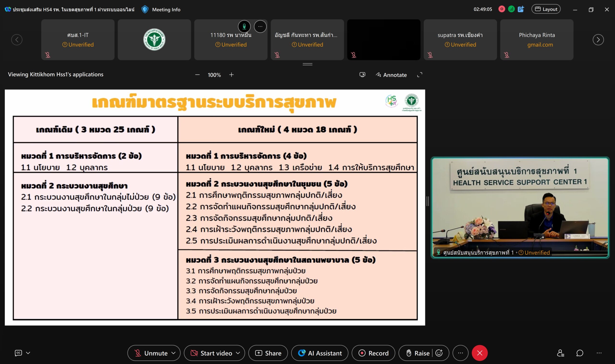
Task: Go to previous participants with left arrow
Action: pyautogui.click(x=17, y=40)
